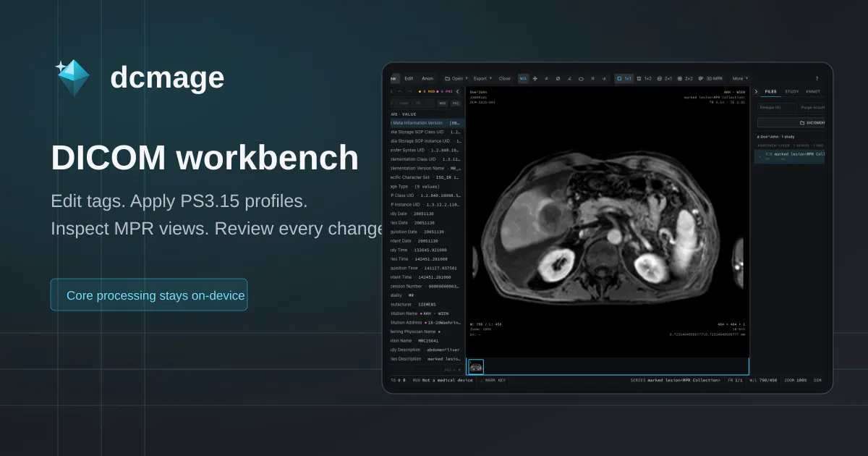Select the Meta Information Version tag row
Image resolution: width=868 pixels, height=456 pixels.
click(x=427, y=123)
